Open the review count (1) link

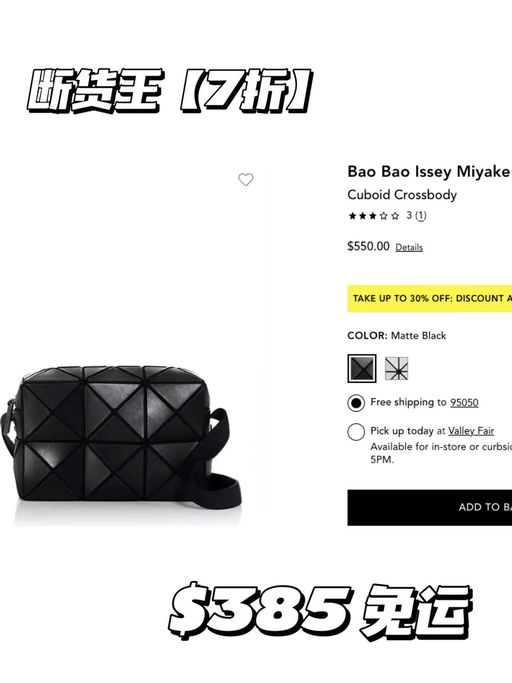pyautogui.click(x=420, y=216)
